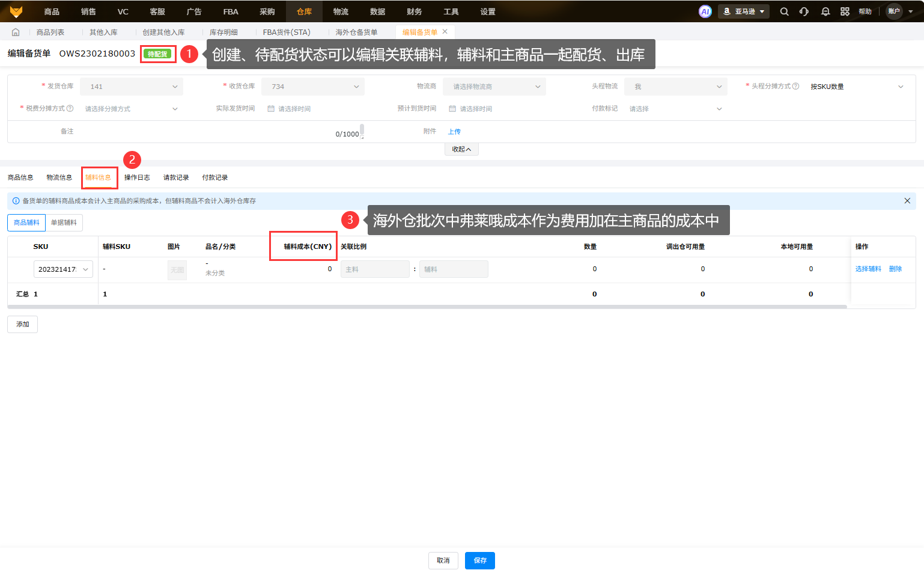Open the 收货仓库 dropdown

coord(313,87)
